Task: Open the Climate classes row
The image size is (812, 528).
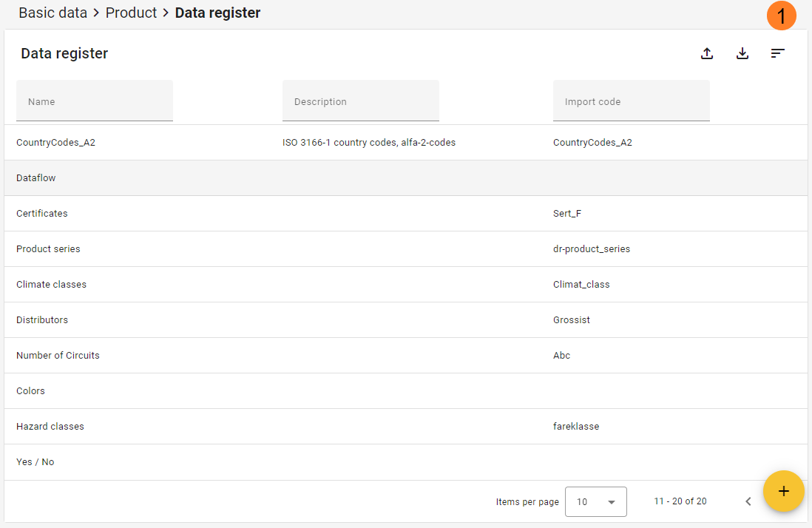Action: 51,285
